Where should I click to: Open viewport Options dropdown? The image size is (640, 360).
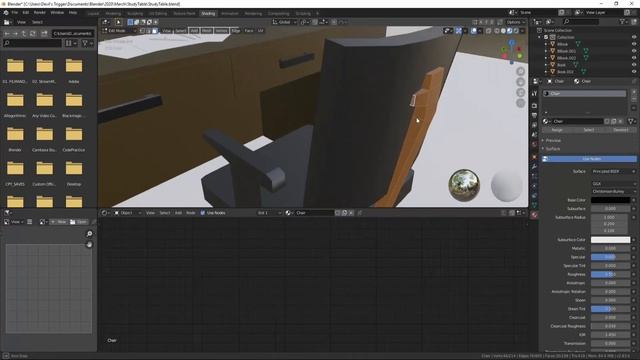click(516, 22)
